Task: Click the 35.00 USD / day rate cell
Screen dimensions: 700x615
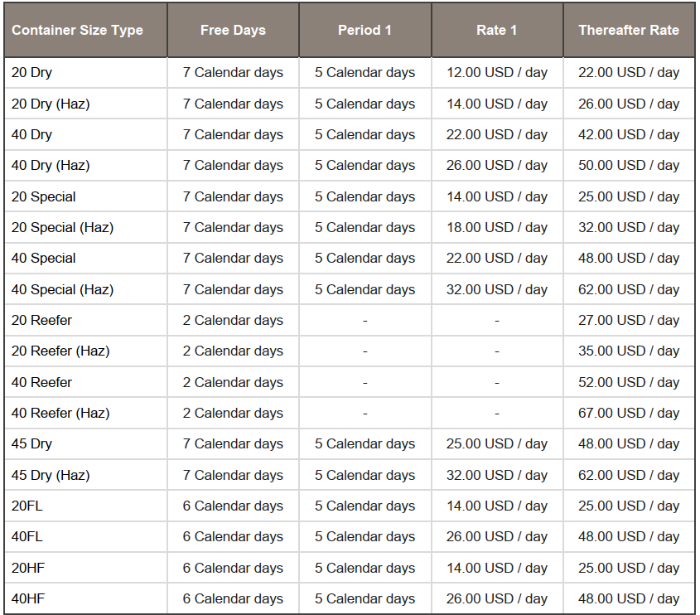Action: [x=629, y=351]
